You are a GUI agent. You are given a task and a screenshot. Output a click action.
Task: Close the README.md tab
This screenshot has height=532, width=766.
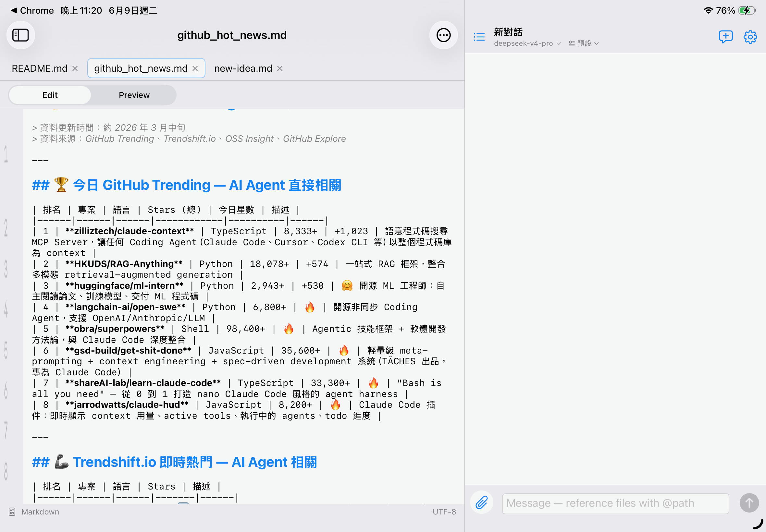(75, 68)
